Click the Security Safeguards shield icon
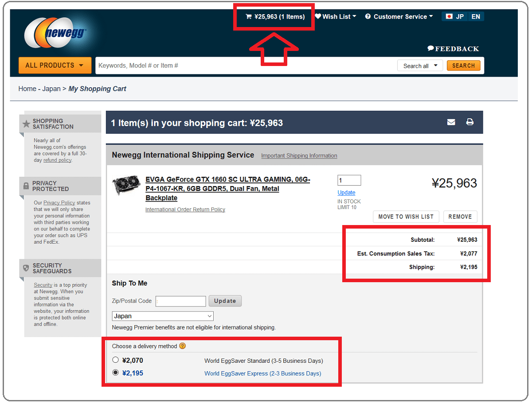The image size is (532, 404). click(26, 268)
